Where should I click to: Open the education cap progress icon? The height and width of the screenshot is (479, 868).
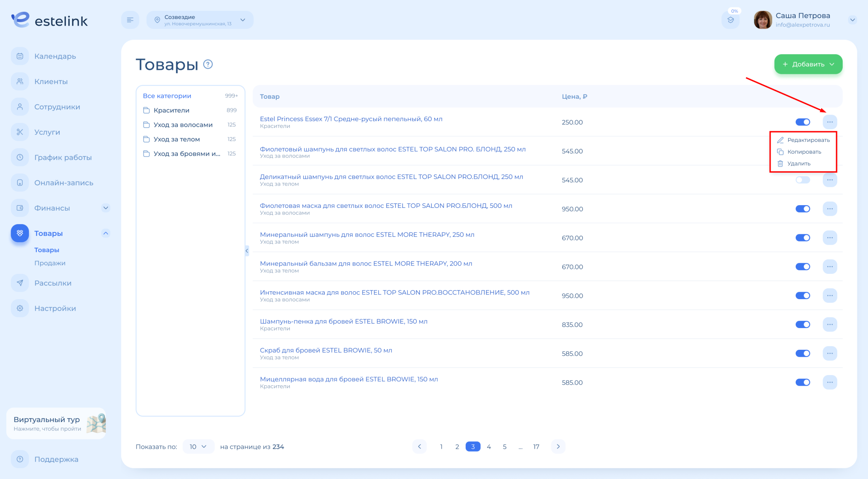(x=730, y=20)
